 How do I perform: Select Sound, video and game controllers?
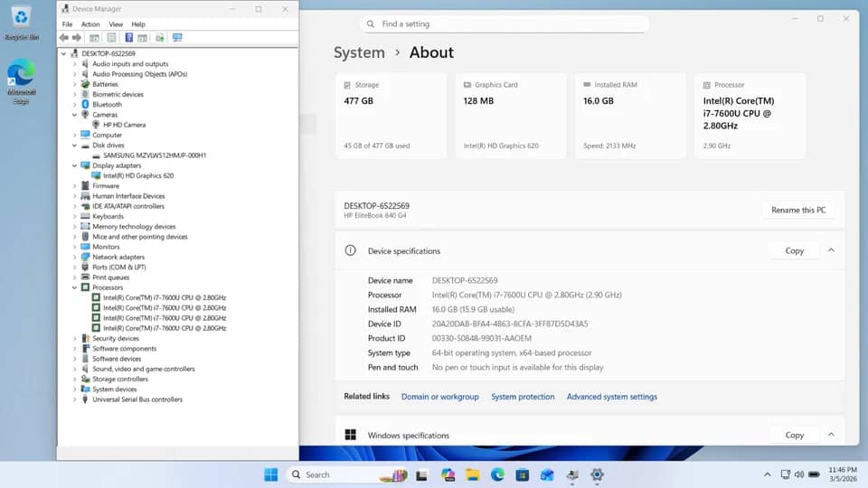(x=143, y=369)
